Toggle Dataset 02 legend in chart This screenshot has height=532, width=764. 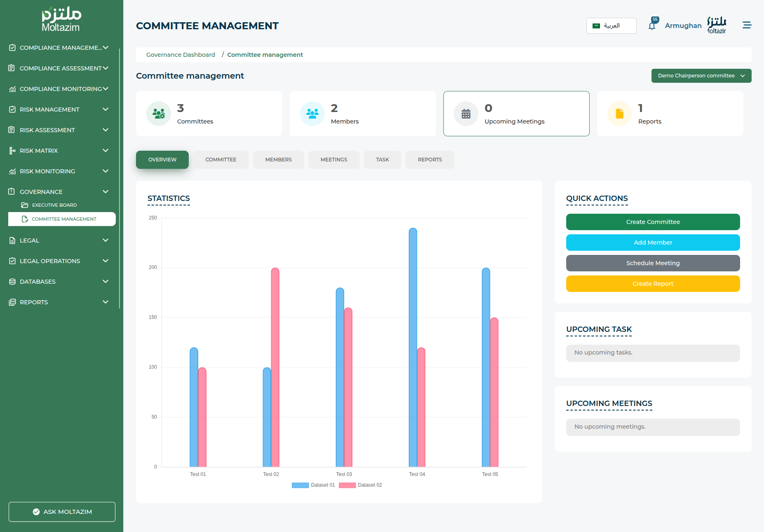pyautogui.click(x=360, y=485)
